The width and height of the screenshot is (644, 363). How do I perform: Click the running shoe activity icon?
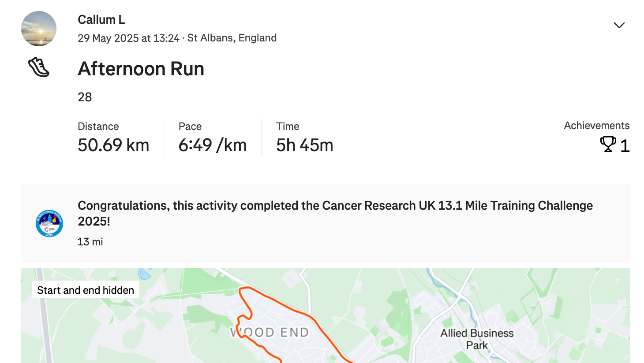click(x=39, y=67)
